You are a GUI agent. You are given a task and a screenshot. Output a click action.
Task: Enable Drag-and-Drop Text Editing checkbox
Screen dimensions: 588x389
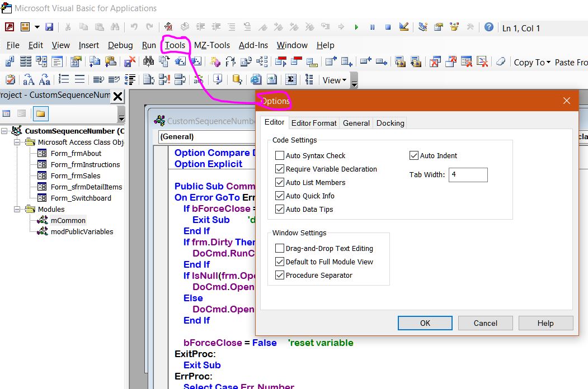click(279, 248)
